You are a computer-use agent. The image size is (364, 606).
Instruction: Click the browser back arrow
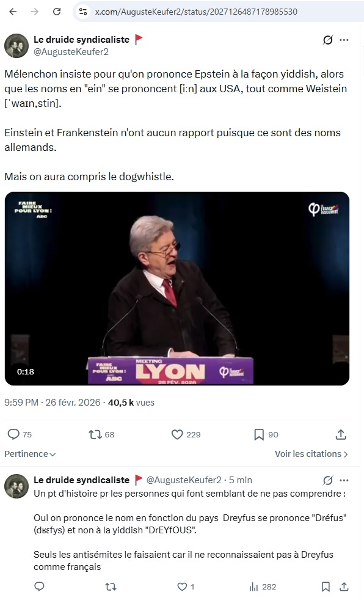point(13,12)
